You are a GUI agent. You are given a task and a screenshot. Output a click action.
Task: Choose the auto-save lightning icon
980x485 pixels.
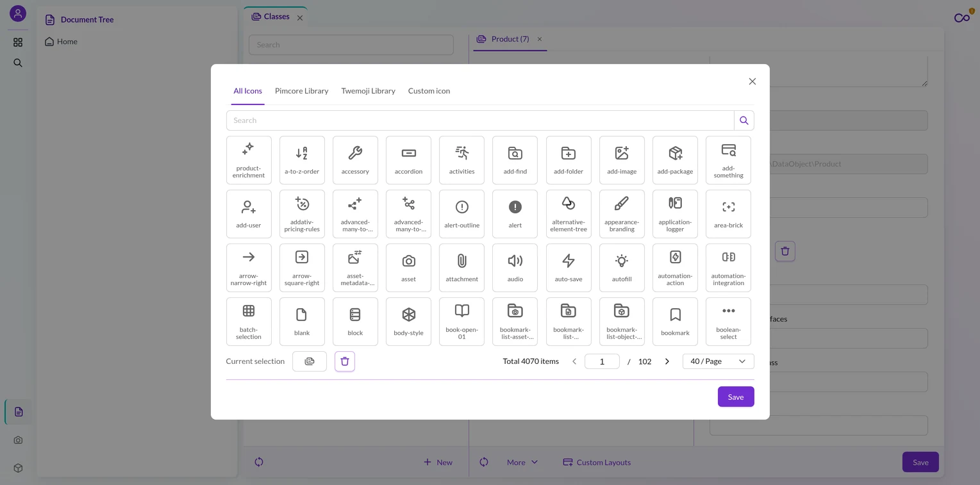coord(569,267)
